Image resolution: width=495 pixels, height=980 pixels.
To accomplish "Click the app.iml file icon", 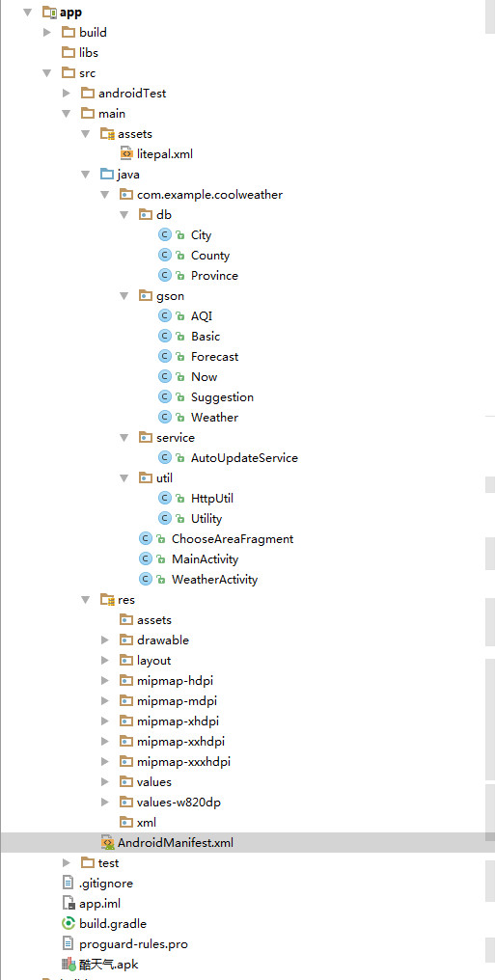I will [x=69, y=903].
